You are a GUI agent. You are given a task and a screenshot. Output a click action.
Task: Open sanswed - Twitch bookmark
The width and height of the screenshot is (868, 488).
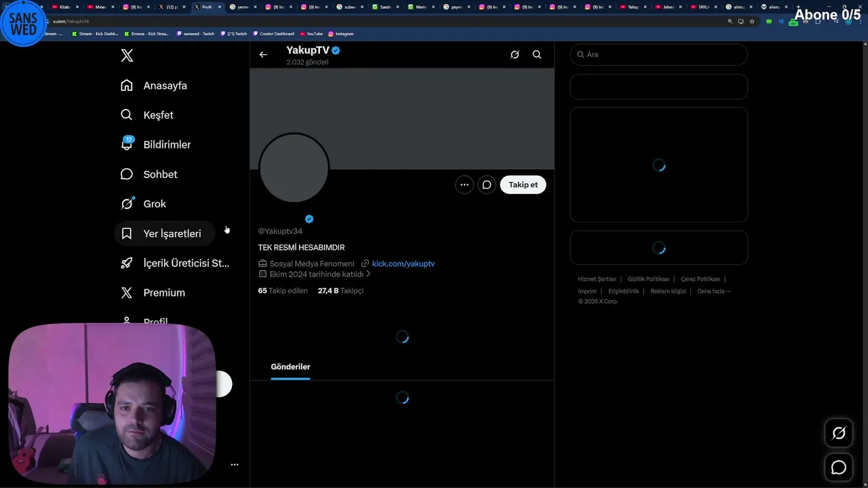coord(195,33)
